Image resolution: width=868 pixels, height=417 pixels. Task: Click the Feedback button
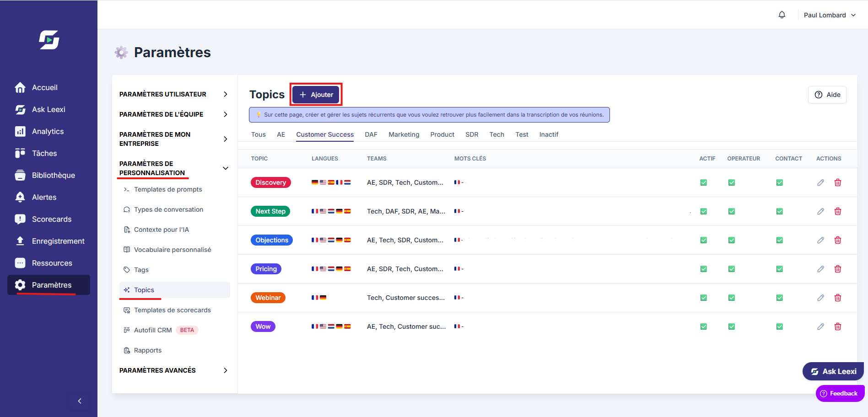coord(840,393)
